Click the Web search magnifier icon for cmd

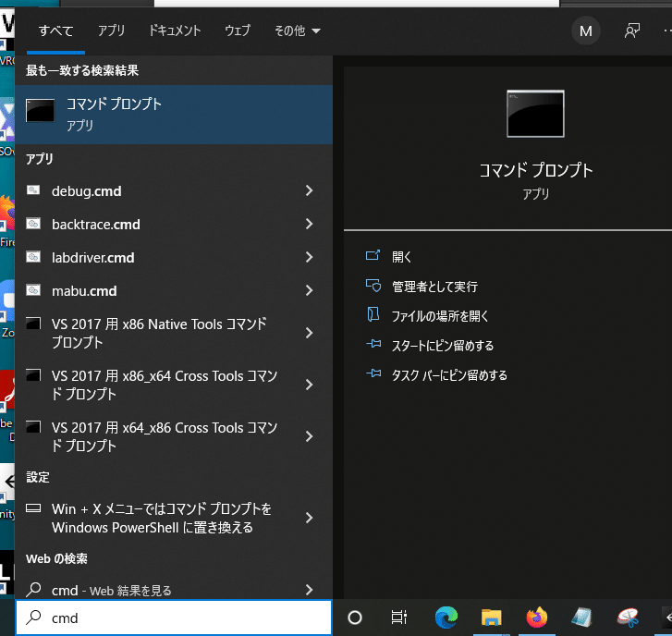coord(33,589)
